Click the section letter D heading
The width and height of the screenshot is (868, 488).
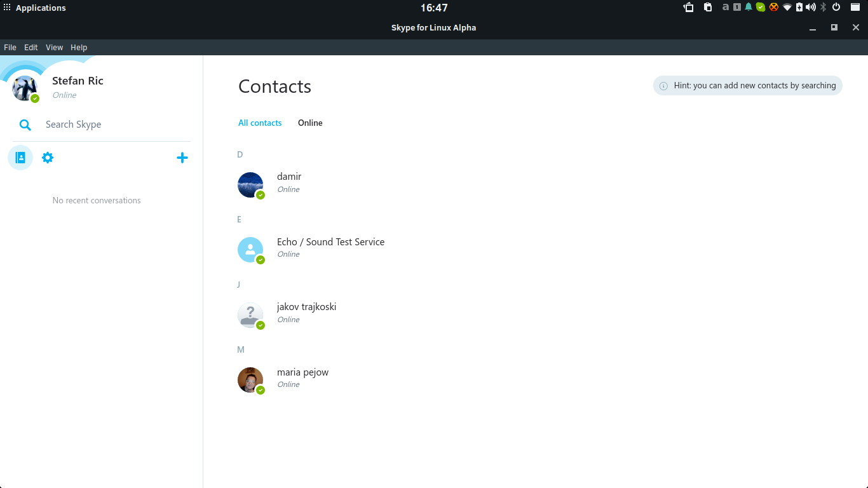240,154
